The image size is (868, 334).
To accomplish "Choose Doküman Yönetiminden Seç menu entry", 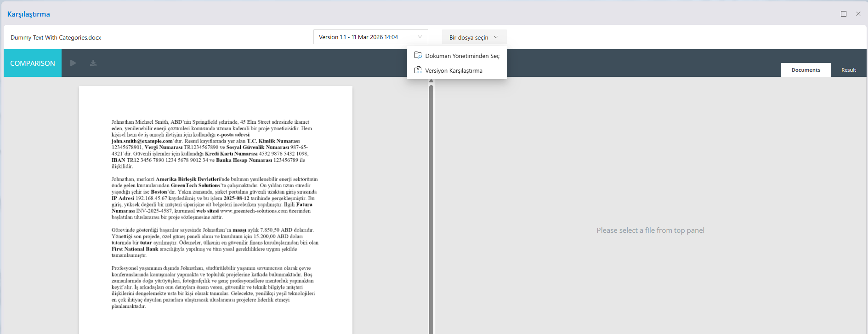I will pos(457,56).
